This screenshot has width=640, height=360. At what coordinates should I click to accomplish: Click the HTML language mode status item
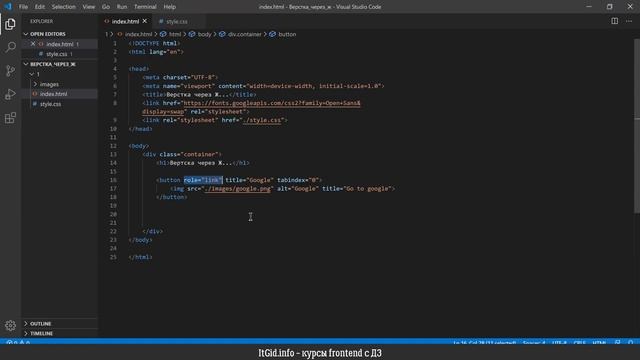tap(599, 342)
